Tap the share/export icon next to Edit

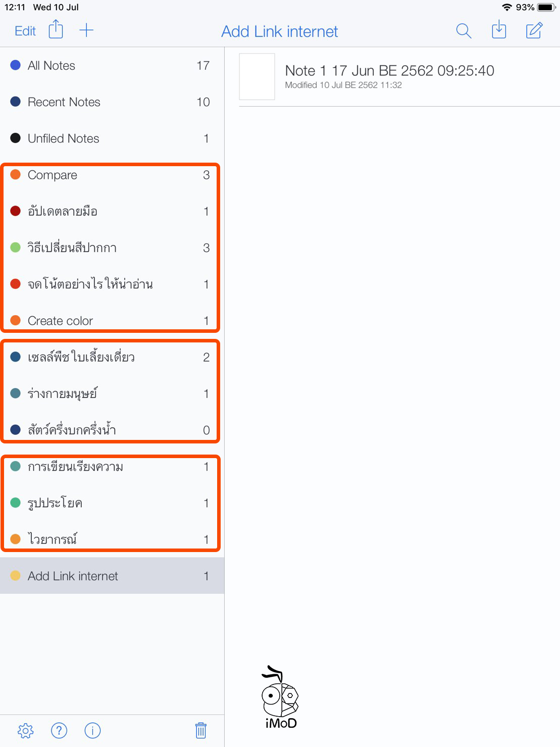coord(56,29)
